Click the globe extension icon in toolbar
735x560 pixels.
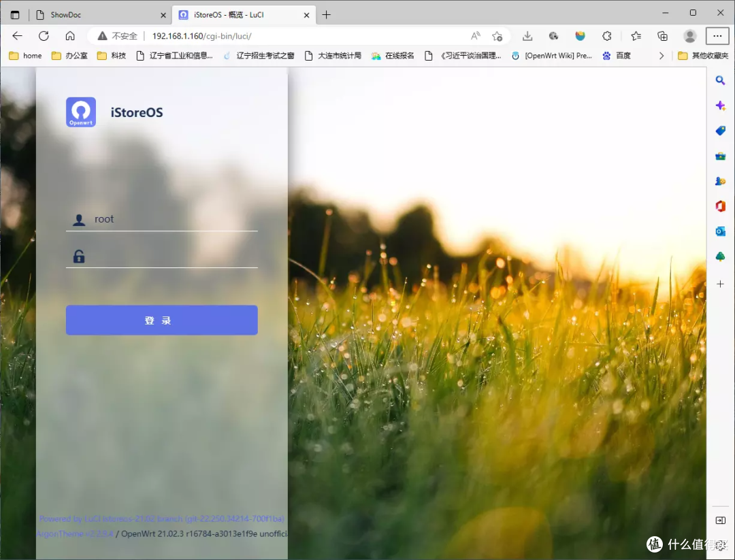(553, 36)
